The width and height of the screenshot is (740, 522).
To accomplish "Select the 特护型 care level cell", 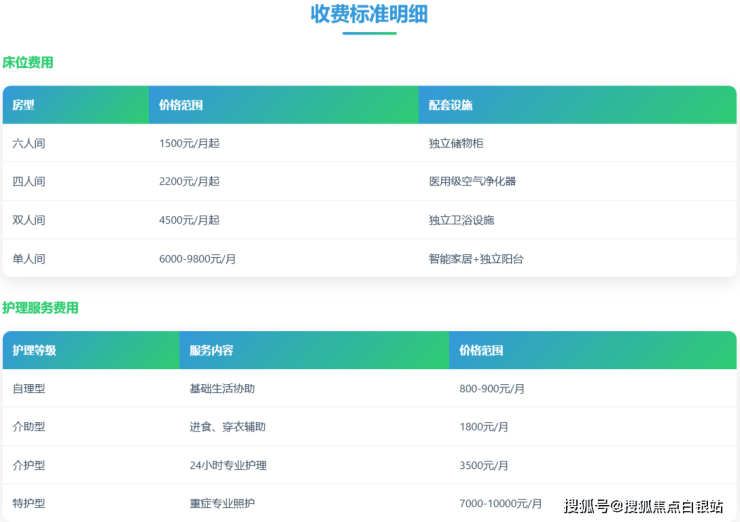I will tap(29, 503).
